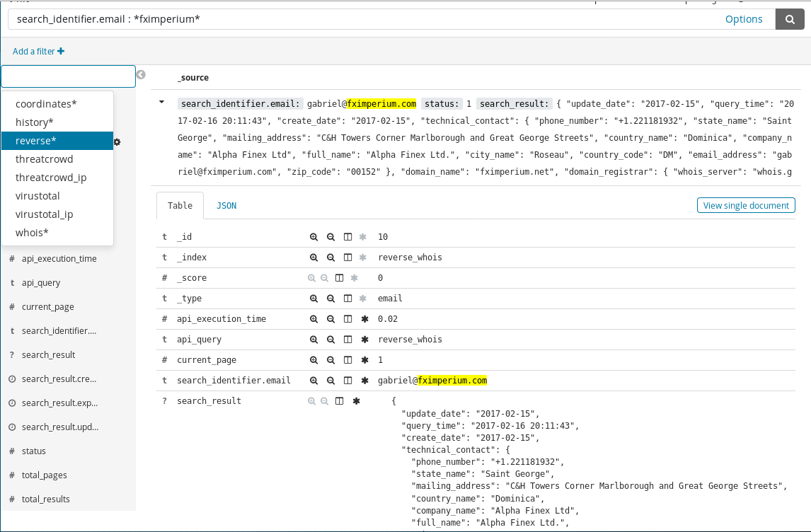Toggle _id column in table
Viewport: 811px width, 532px height.
(x=347, y=237)
